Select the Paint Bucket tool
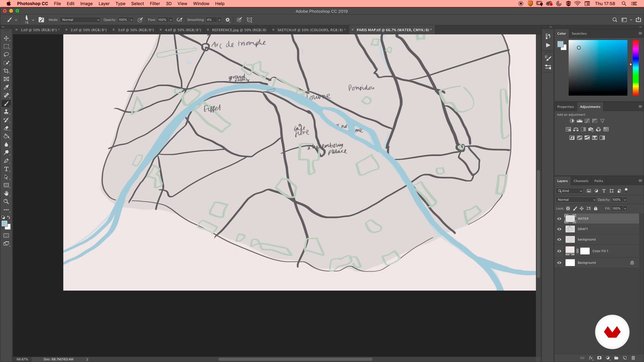 tap(6, 136)
